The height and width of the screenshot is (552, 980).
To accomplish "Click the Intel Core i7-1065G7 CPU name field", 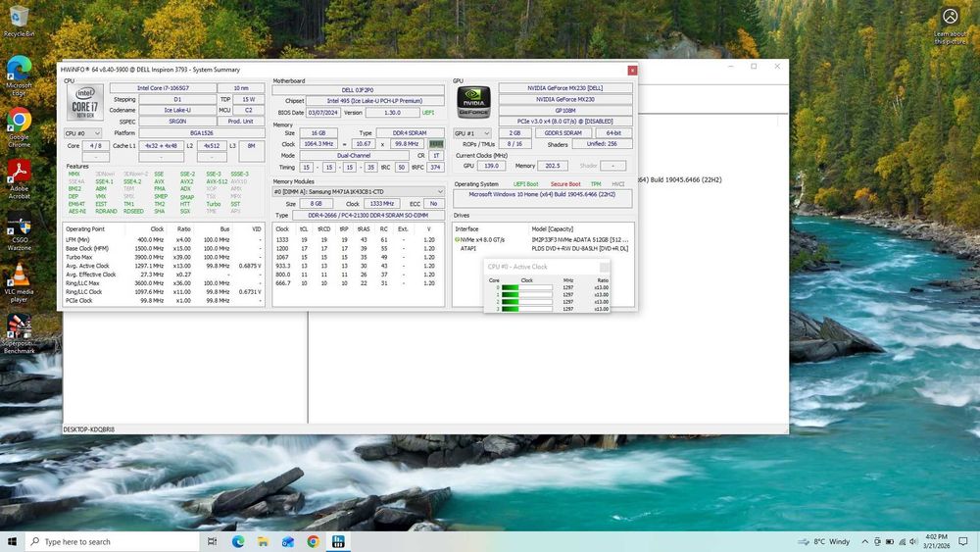I will coord(163,88).
